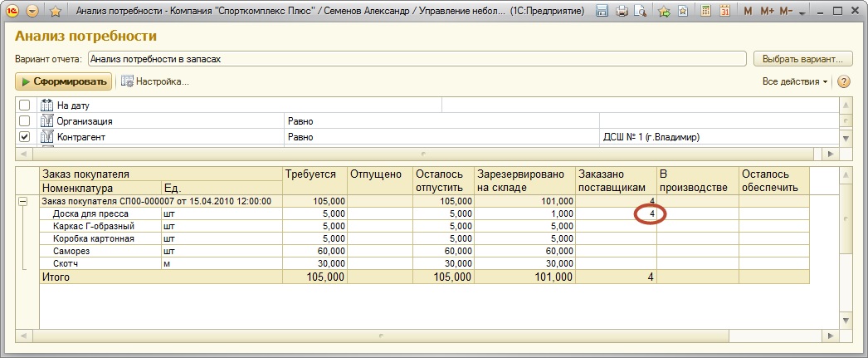Enable the 'На дату' filter checkbox
This screenshot has width=868, height=358.
click(25, 105)
